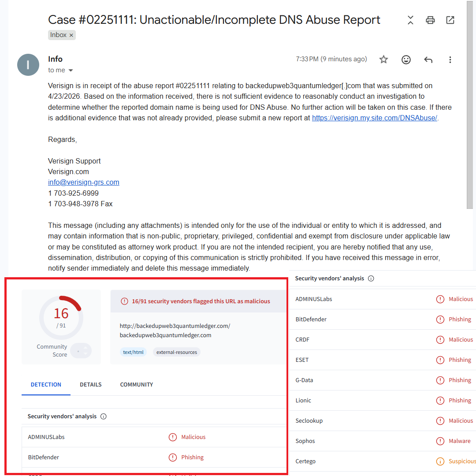This screenshot has height=476, width=476.
Task: Click ADMINUSLabs Malicious icon in left panel
Action: coord(173,437)
